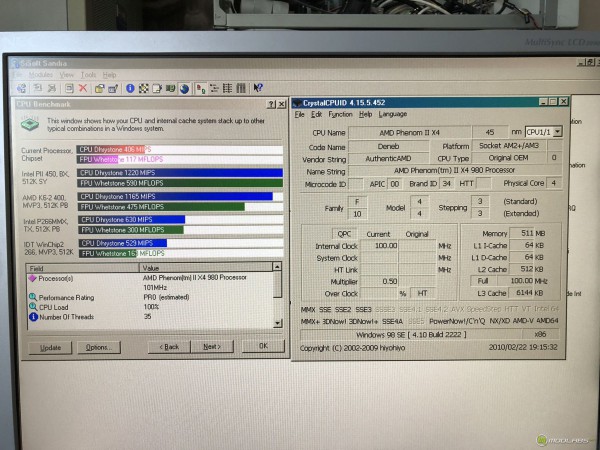Open File menu in CrystalCPUID
The width and height of the screenshot is (600, 450).
(299, 114)
